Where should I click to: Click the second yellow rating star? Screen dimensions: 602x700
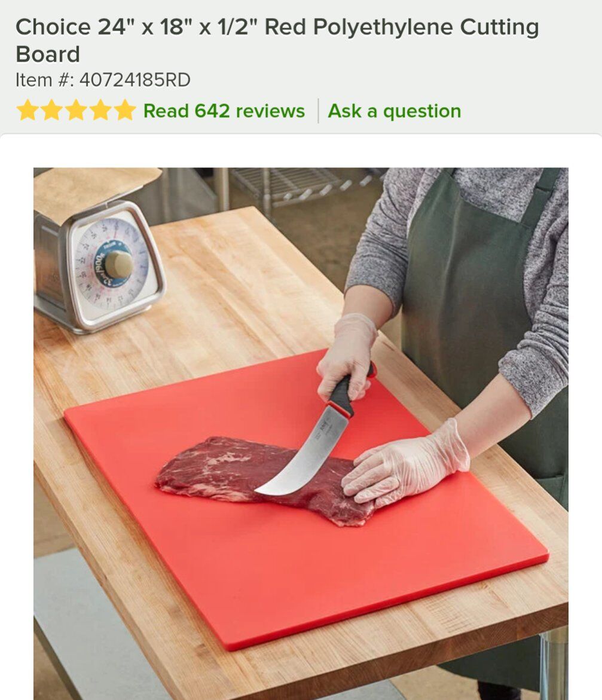coord(52,111)
